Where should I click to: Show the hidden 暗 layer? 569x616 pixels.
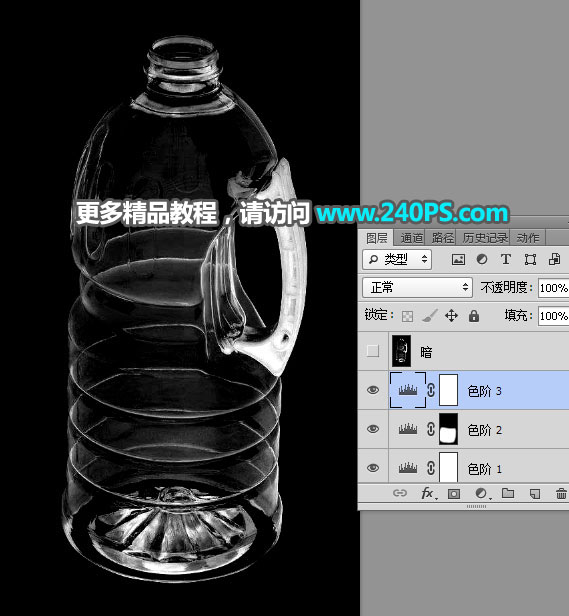click(x=373, y=351)
